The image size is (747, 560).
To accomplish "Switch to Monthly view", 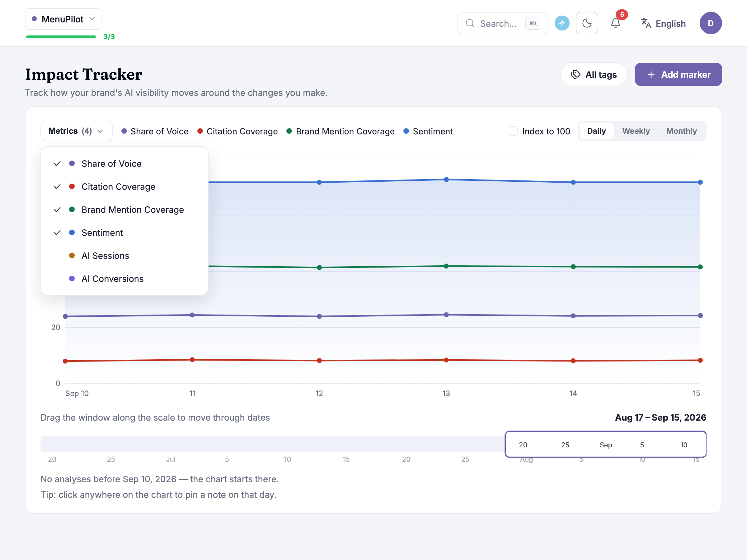I will click(681, 131).
